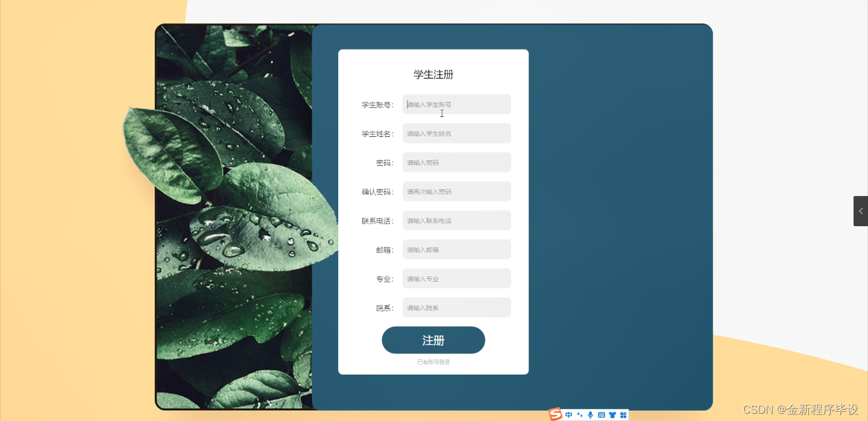The image size is (868, 421).
Task: Click the 院系 input field
Action: (x=457, y=308)
